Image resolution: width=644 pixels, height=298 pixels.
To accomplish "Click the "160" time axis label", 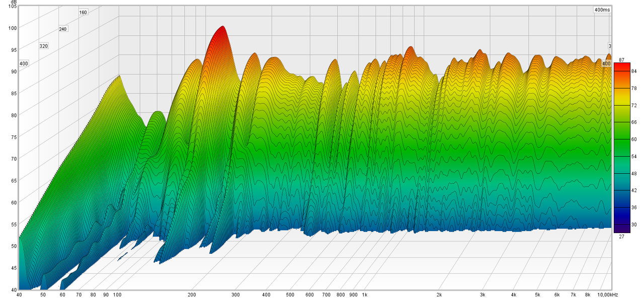I will coord(83,12).
